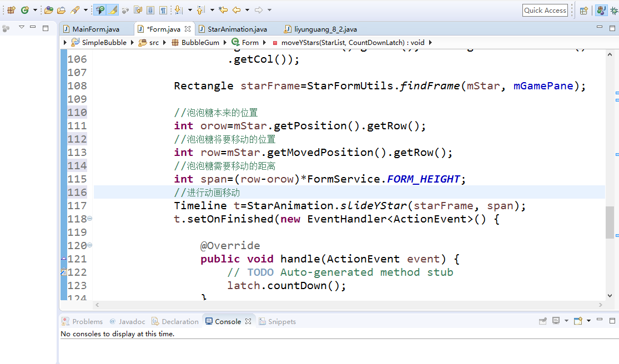Click the FORM_HEIGHT constant in code
619x364 pixels.
[x=423, y=179]
